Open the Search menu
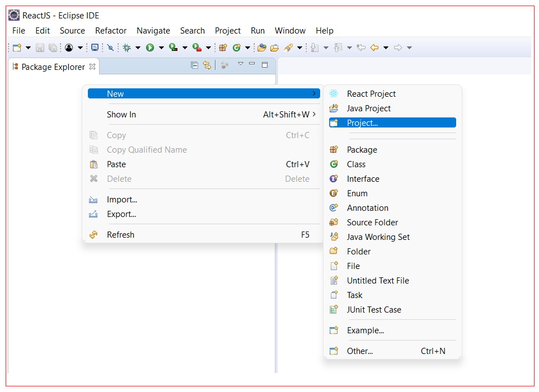539x392 pixels. pos(193,31)
